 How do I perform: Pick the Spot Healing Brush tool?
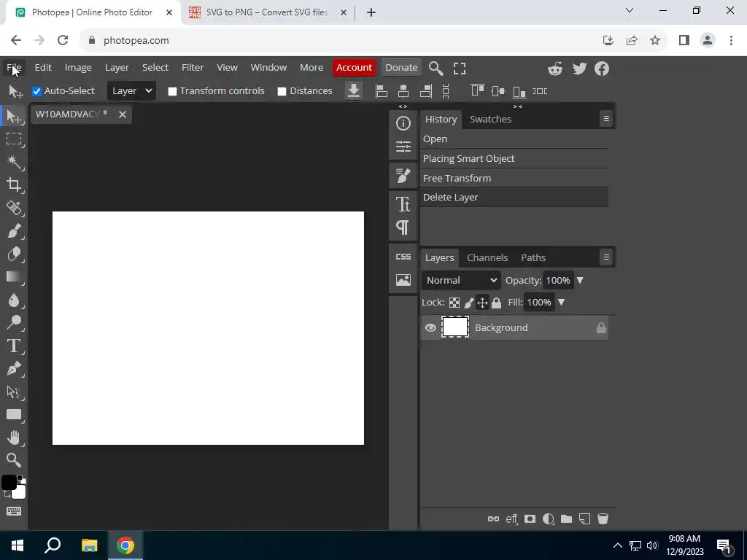point(14,208)
